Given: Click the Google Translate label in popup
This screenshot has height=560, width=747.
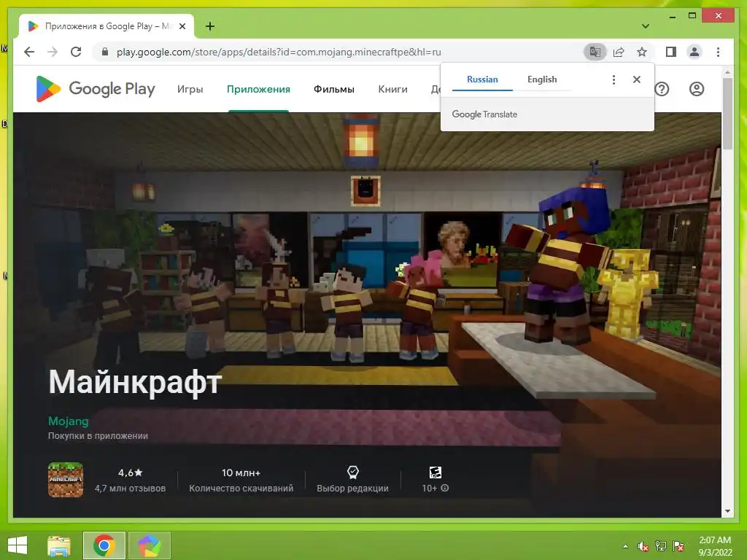Looking at the screenshot, I should 484,114.
